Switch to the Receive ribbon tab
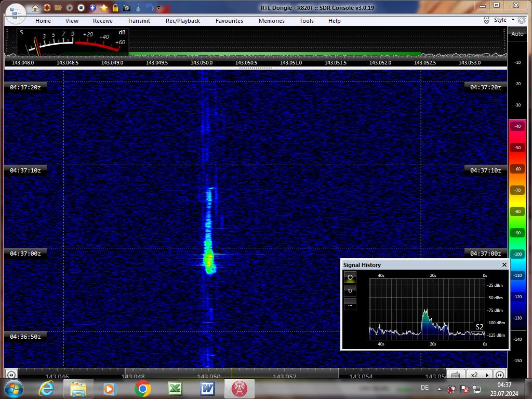Screen dimensions: 532x399 pos(103,21)
